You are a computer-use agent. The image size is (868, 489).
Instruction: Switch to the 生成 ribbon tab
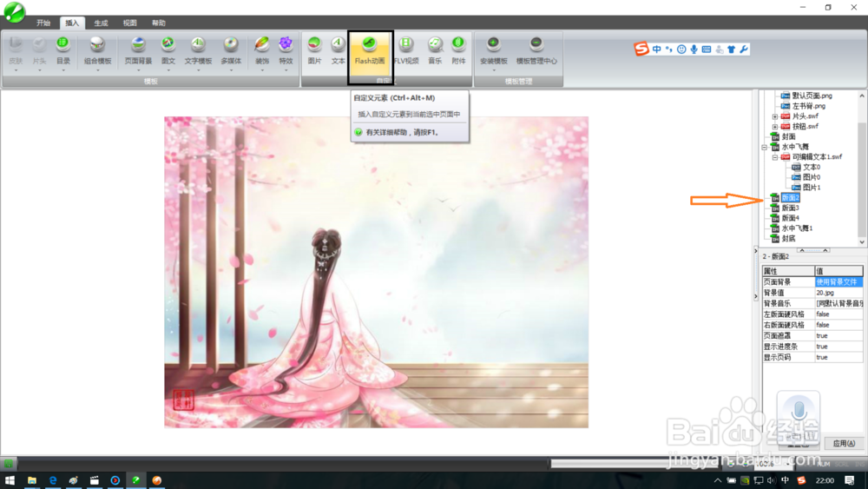pos(101,23)
